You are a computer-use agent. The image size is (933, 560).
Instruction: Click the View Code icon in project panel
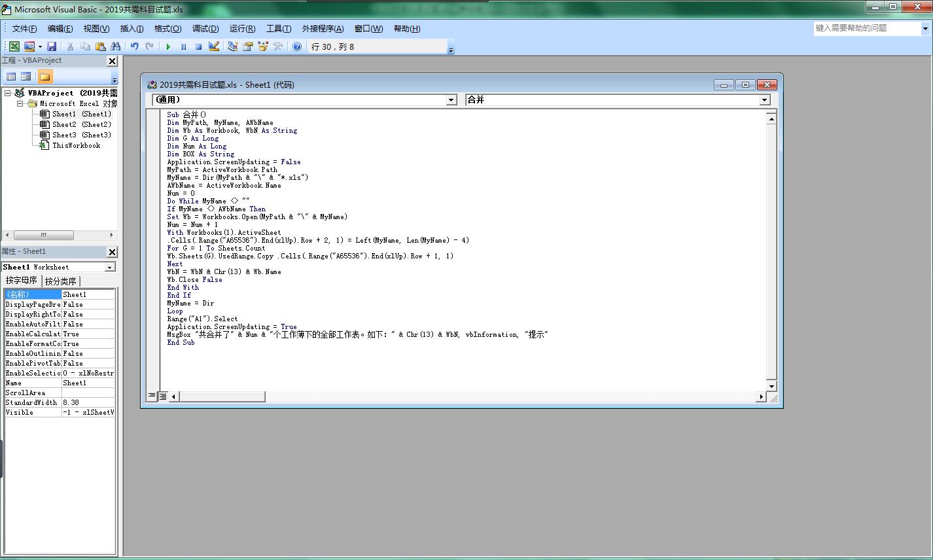(x=11, y=77)
